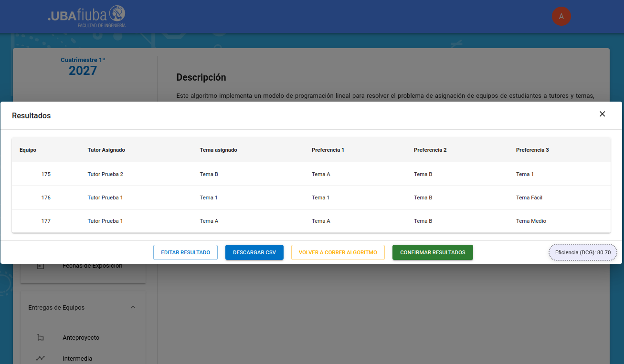Screen dimensions: 624x364
Task: Click Tema Medio in team 177 row
Action: pos(531,221)
